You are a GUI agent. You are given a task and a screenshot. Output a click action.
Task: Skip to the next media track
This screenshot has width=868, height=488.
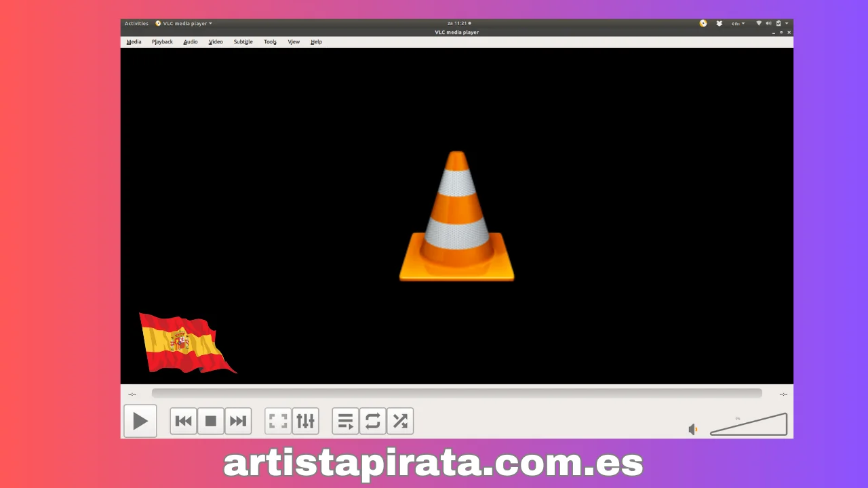[x=237, y=421]
